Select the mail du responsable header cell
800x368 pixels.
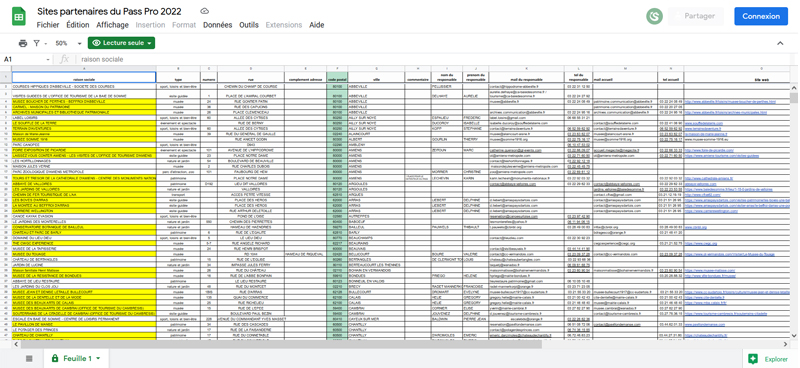tap(527, 78)
